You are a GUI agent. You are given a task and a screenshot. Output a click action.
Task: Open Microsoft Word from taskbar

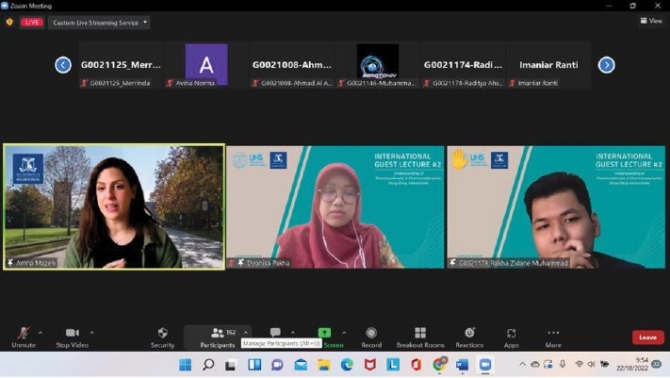click(462, 365)
